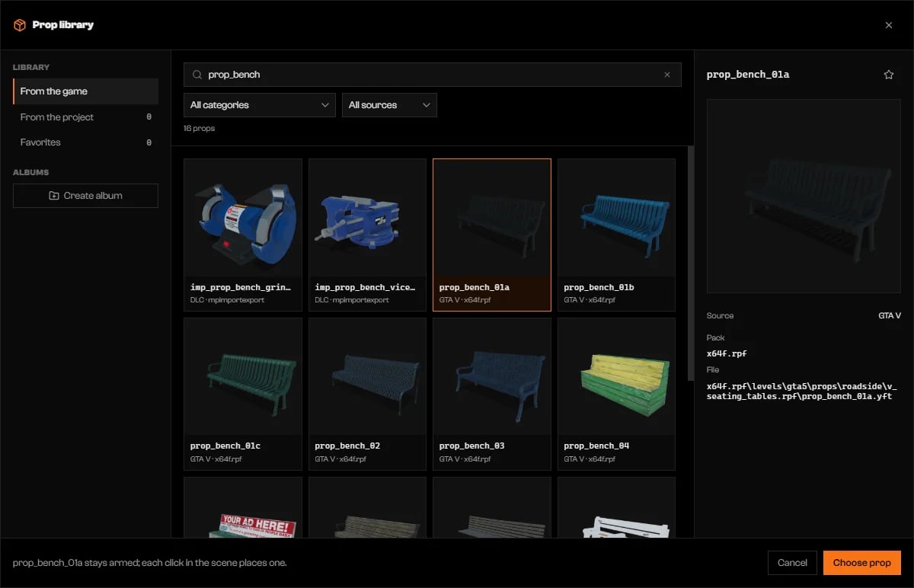Favorite prop_bench_01a with the star icon

click(888, 75)
